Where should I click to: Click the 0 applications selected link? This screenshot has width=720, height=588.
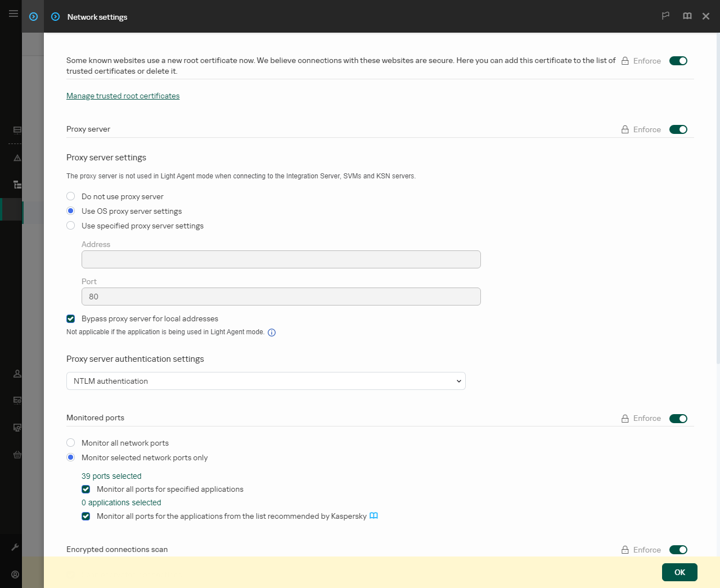click(x=121, y=502)
